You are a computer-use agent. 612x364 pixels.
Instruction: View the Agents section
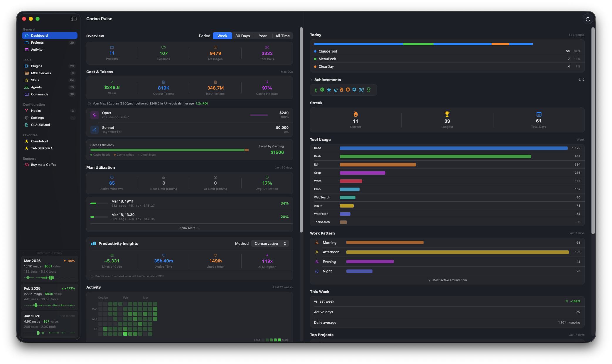click(36, 87)
